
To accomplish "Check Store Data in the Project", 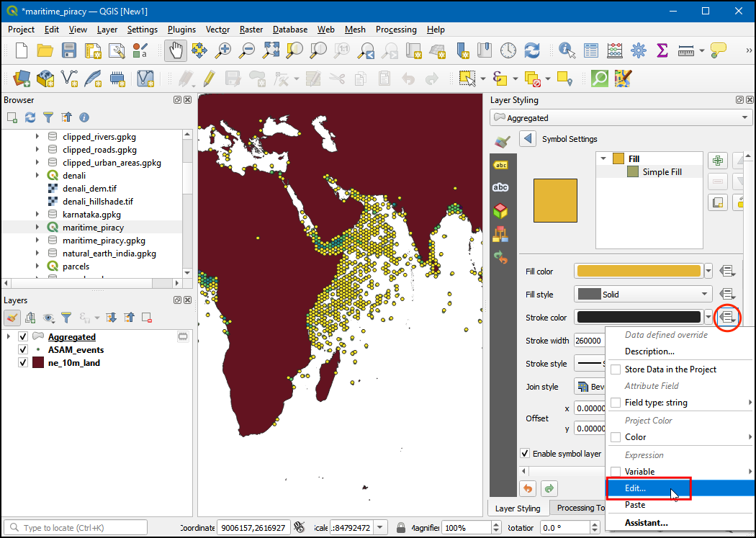I will pos(616,369).
